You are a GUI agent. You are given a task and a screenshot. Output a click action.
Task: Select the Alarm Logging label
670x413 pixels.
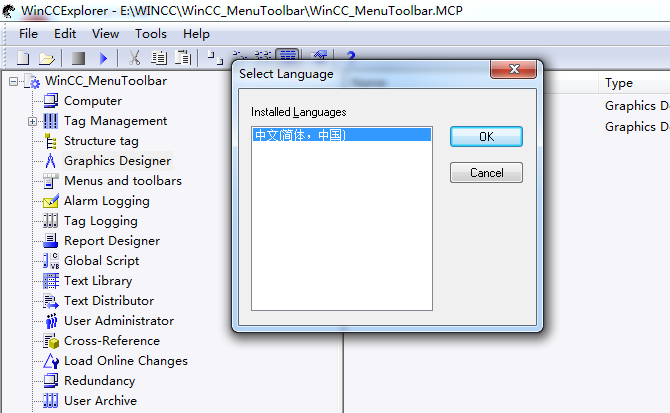107,201
